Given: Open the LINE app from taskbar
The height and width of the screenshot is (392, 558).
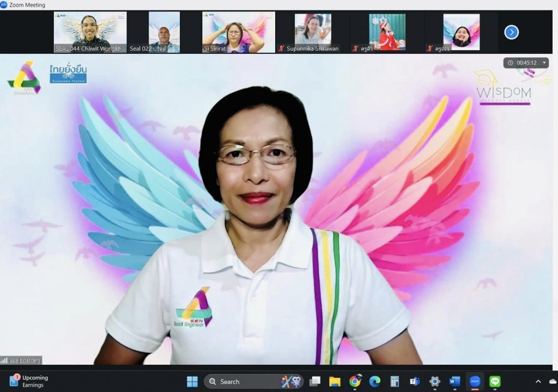Looking at the screenshot, I should tap(495, 382).
